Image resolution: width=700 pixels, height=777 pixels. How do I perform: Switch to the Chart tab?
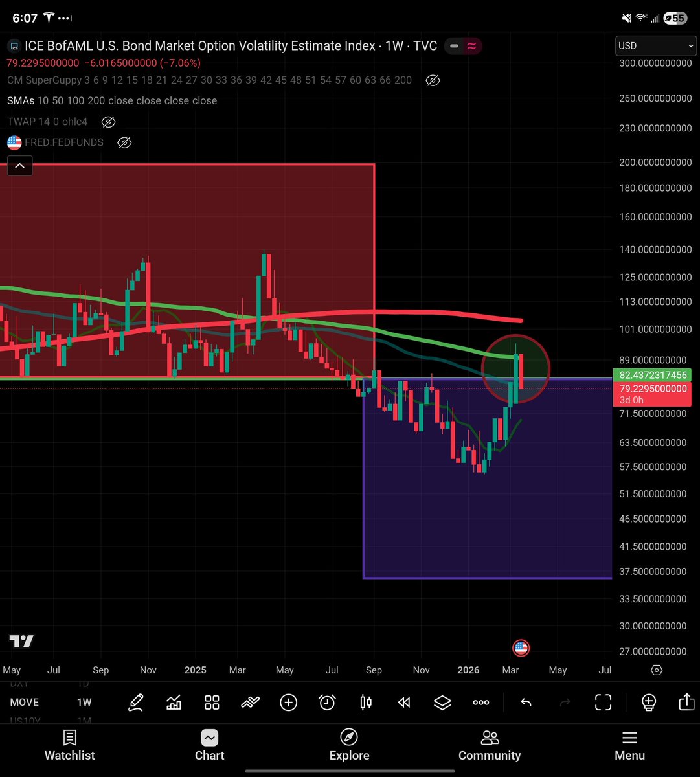pos(210,746)
